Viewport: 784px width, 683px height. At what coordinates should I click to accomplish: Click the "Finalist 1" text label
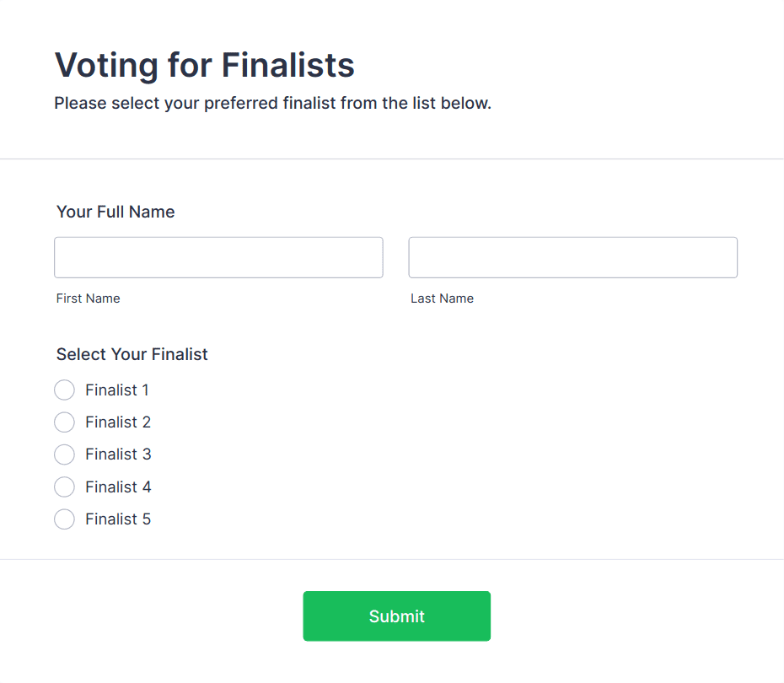point(117,390)
